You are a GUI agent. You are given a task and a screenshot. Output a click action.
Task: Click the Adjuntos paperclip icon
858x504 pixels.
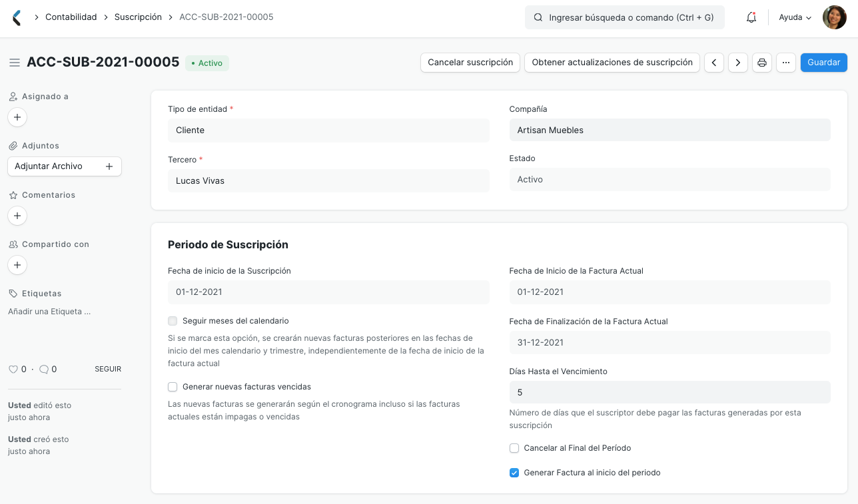13,146
